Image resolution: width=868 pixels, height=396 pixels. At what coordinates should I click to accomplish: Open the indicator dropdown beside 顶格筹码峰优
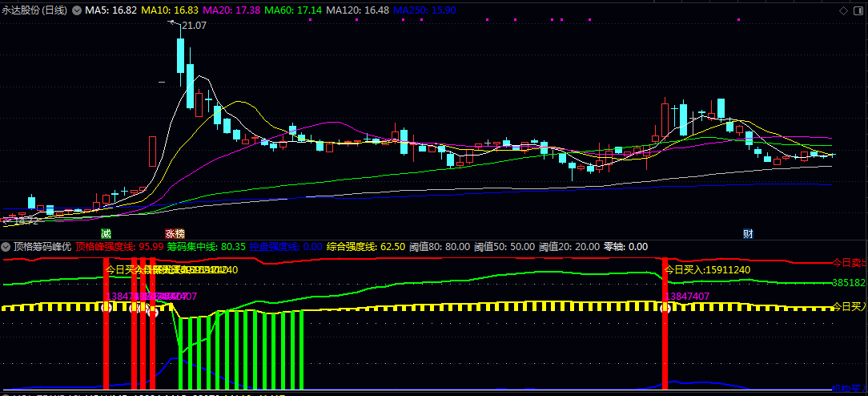[7, 246]
